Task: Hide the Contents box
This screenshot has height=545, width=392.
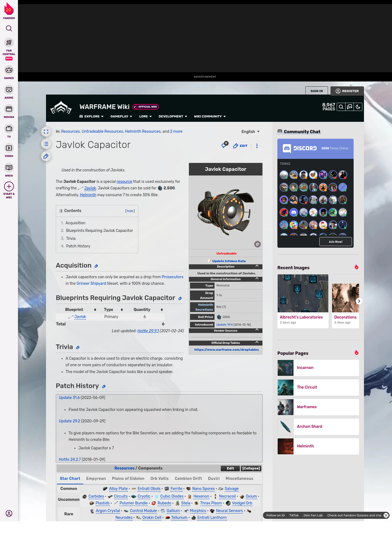Action: 130,211
